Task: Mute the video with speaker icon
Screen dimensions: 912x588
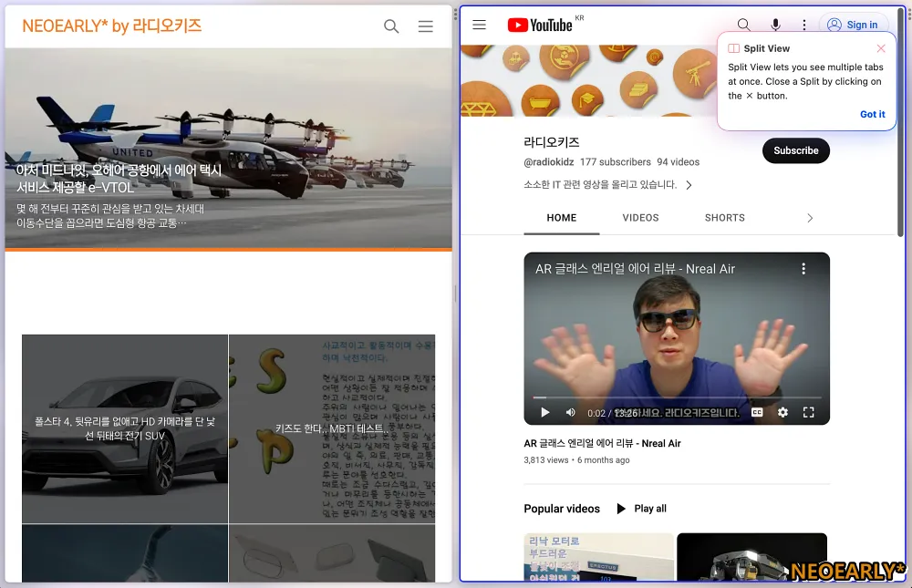Action: coord(571,412)
